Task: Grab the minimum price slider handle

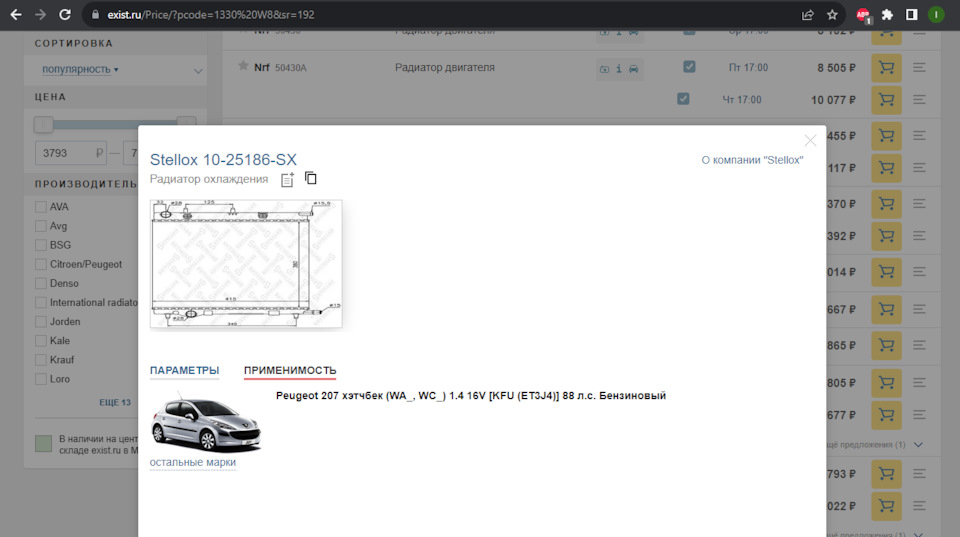Action: [43, 124]
